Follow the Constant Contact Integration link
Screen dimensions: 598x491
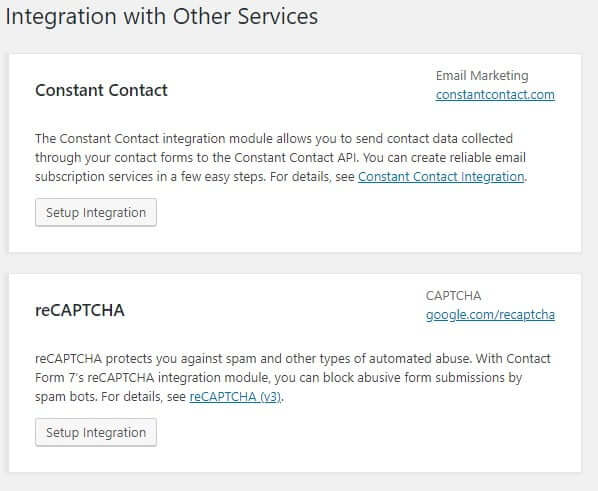pos(441,177)
